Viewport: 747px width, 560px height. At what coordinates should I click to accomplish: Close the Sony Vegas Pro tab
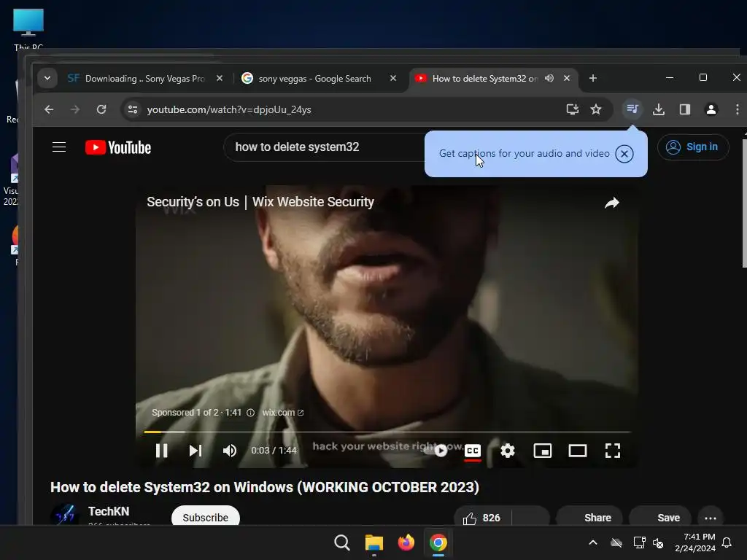[220, 78]
